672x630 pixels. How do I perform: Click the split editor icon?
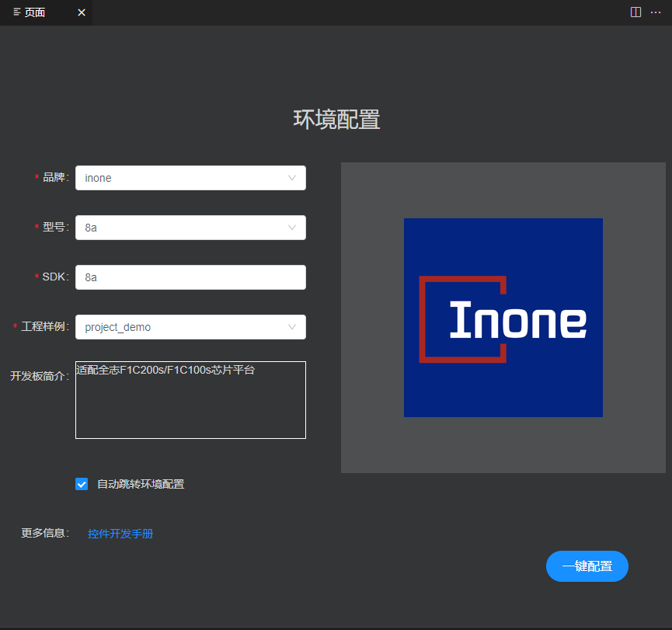(635, 12)
